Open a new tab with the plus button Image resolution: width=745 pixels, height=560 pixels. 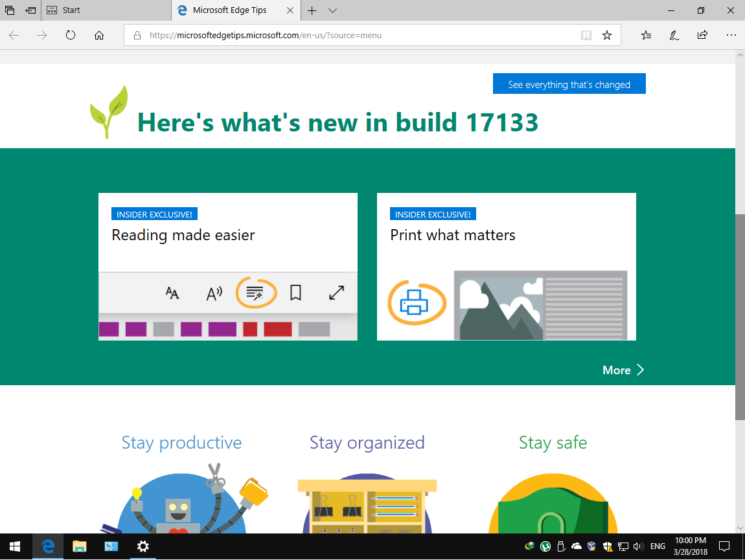pyautogui.click(x=312, y=10)
